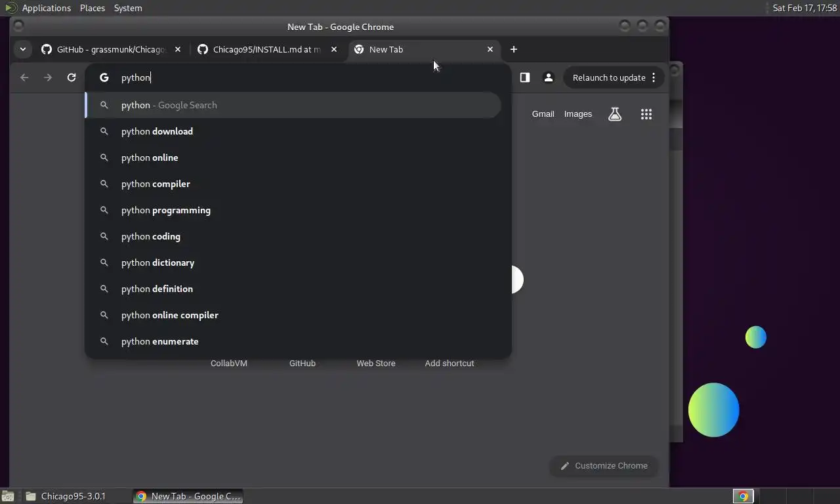840x504 pixels.
Task: Close the New Tab tab
Action: (490, 49)
